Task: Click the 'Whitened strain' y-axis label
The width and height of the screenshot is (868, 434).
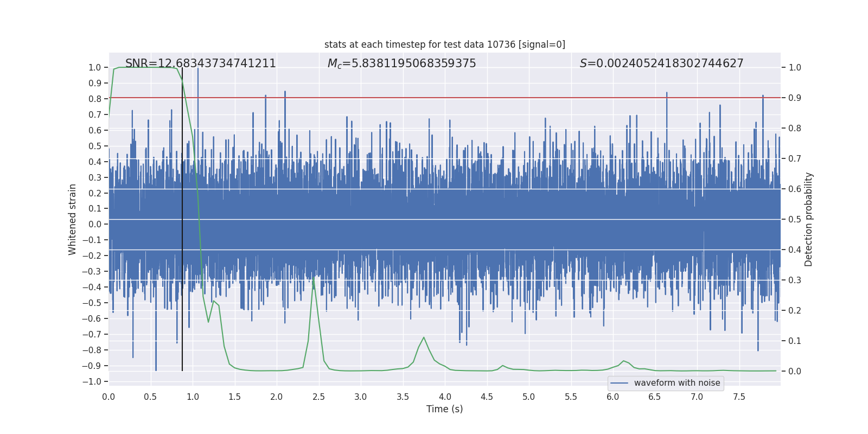Action: 73,219
